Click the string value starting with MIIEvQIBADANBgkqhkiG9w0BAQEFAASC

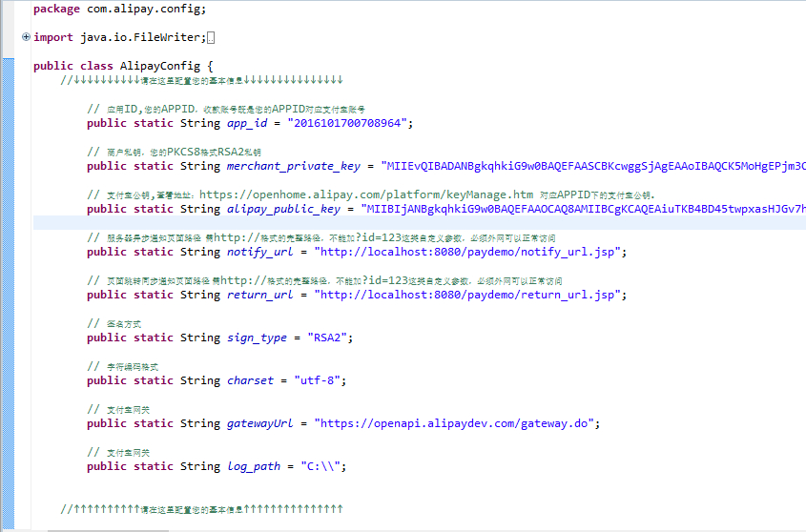coord(593,166)
